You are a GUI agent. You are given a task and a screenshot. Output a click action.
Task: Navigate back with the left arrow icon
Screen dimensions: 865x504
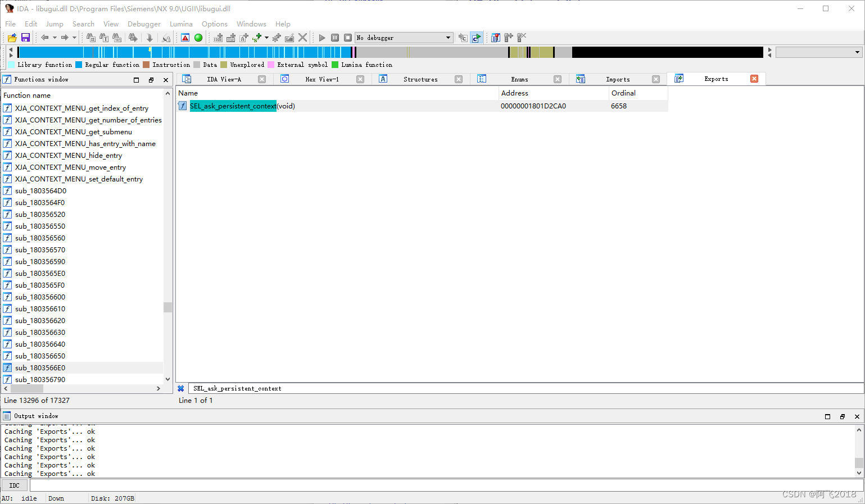44,37
